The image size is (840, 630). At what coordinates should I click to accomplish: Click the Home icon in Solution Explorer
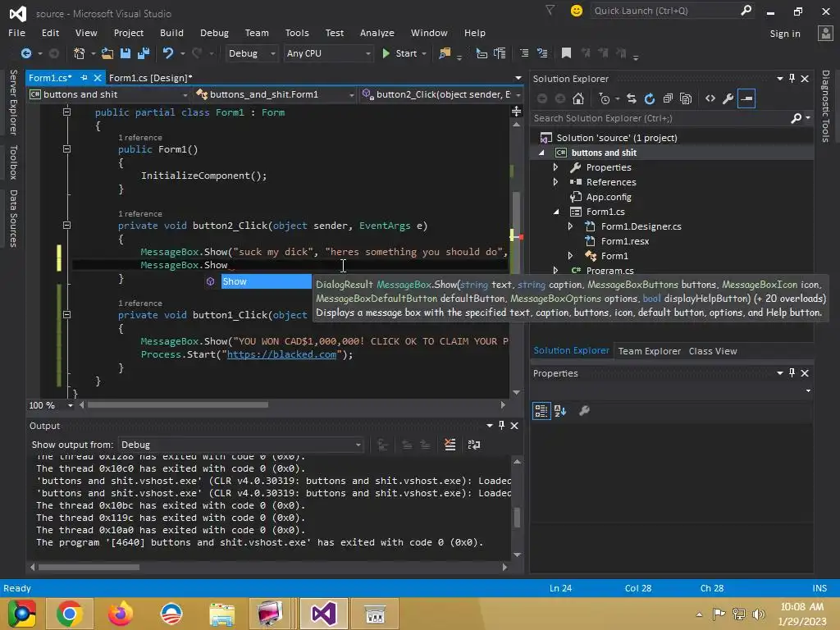point(578,98)
